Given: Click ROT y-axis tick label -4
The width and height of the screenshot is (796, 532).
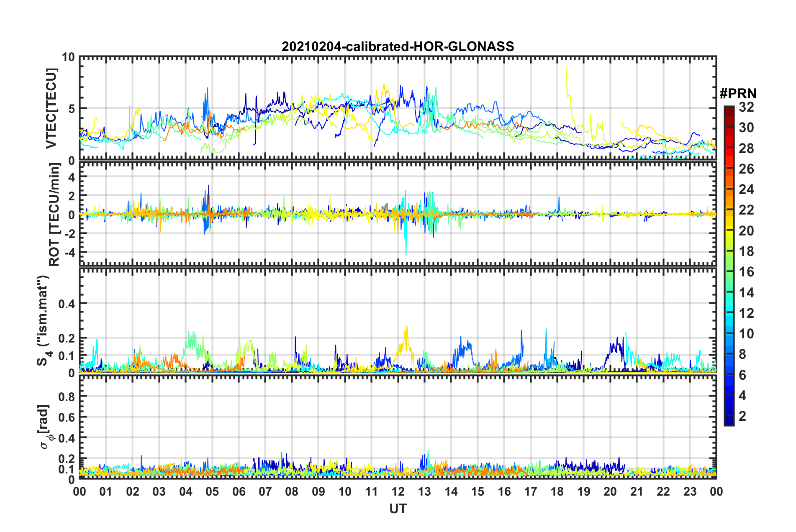Looking at the screenshot, I should click(x=70, y=253).
